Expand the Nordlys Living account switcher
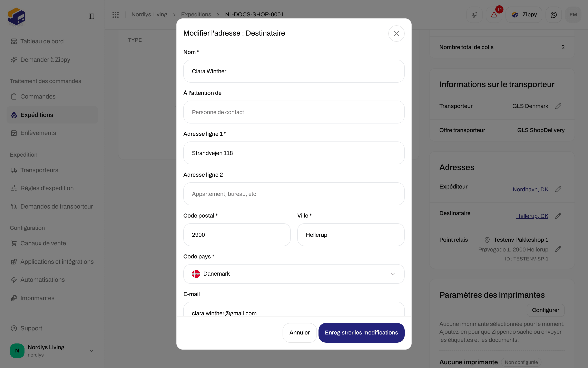 52,351
